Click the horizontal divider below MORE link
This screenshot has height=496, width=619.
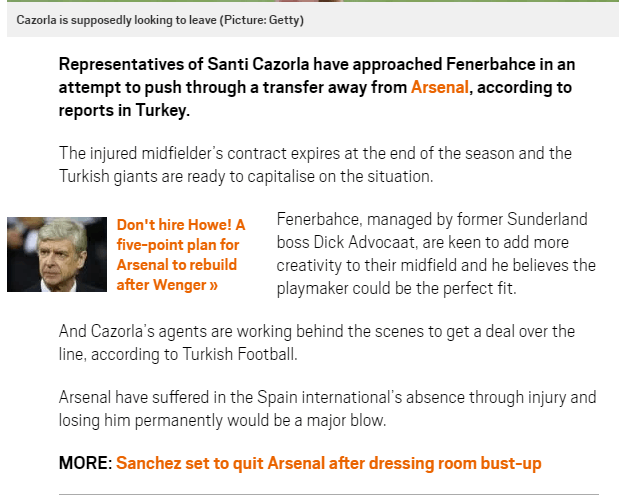tap(328, 494)
